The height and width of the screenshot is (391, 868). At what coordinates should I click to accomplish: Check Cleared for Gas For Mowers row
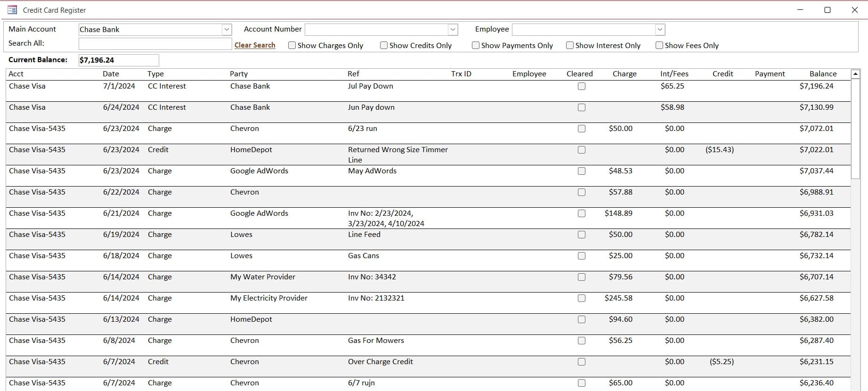click(x=582, y=341)
